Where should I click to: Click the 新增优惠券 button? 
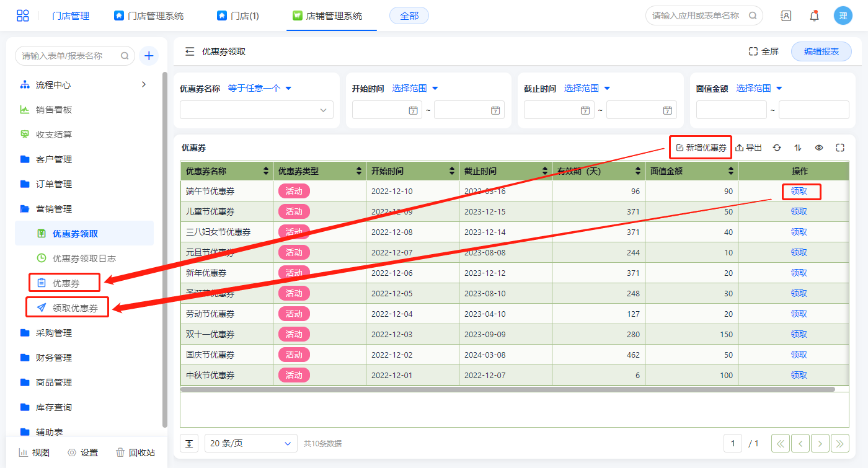(701, 148)
